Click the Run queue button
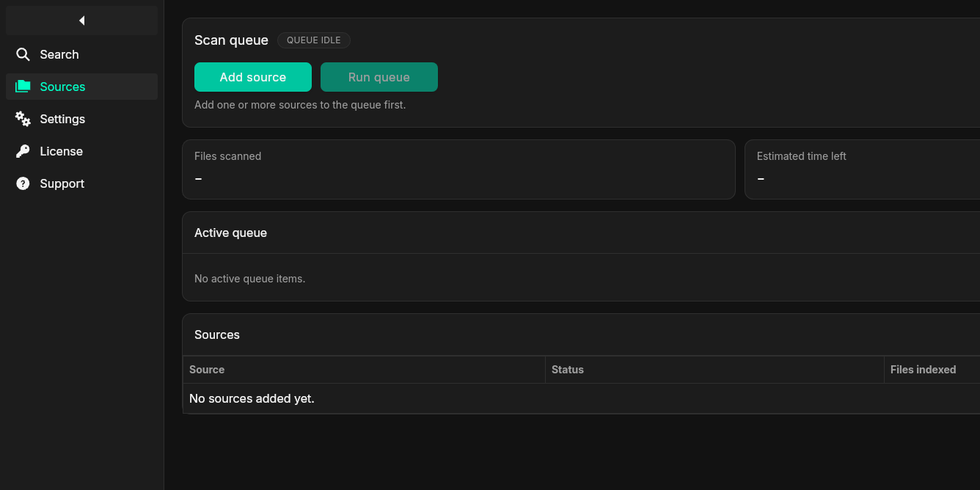Screen dimensions: 980x490 pos(379,77)
